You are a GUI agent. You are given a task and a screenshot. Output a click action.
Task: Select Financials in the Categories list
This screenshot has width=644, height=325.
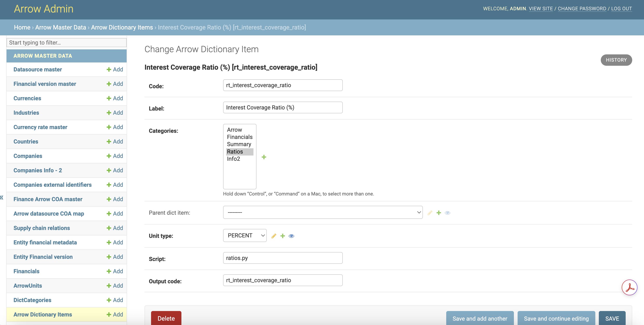click(239, 137)
